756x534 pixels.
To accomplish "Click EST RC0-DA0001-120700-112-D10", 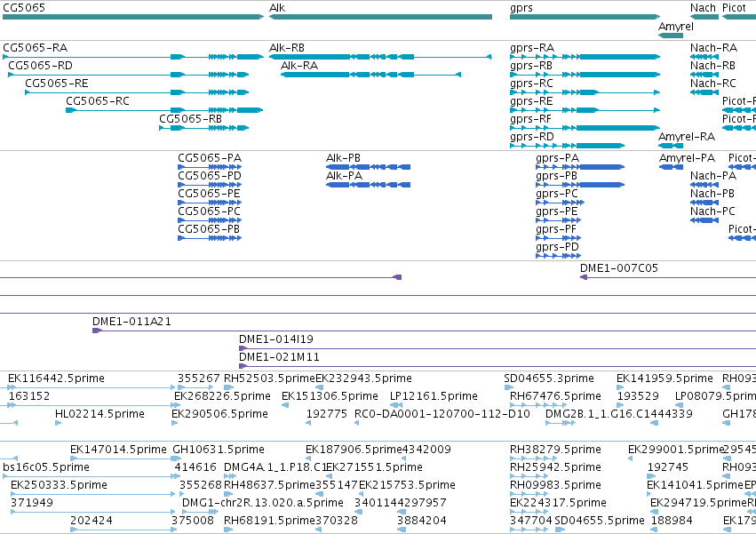I will tap(442, 414).
